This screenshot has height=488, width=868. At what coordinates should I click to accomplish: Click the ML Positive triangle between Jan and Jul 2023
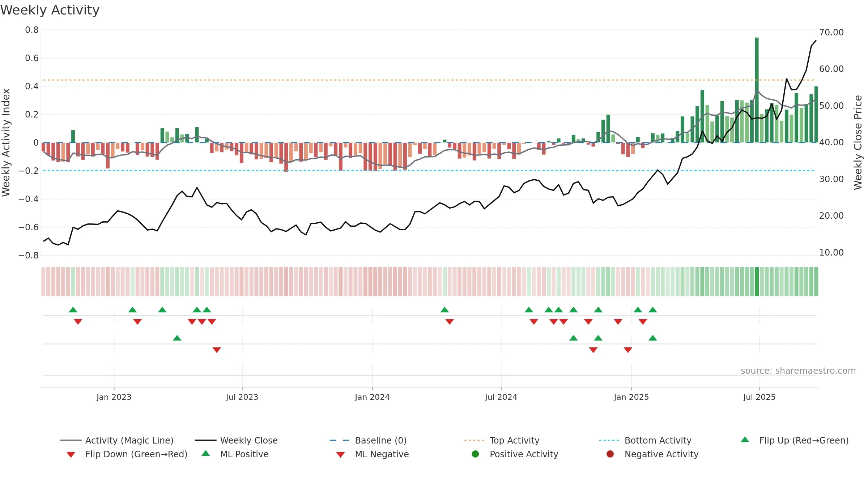[x=177, y=338]
